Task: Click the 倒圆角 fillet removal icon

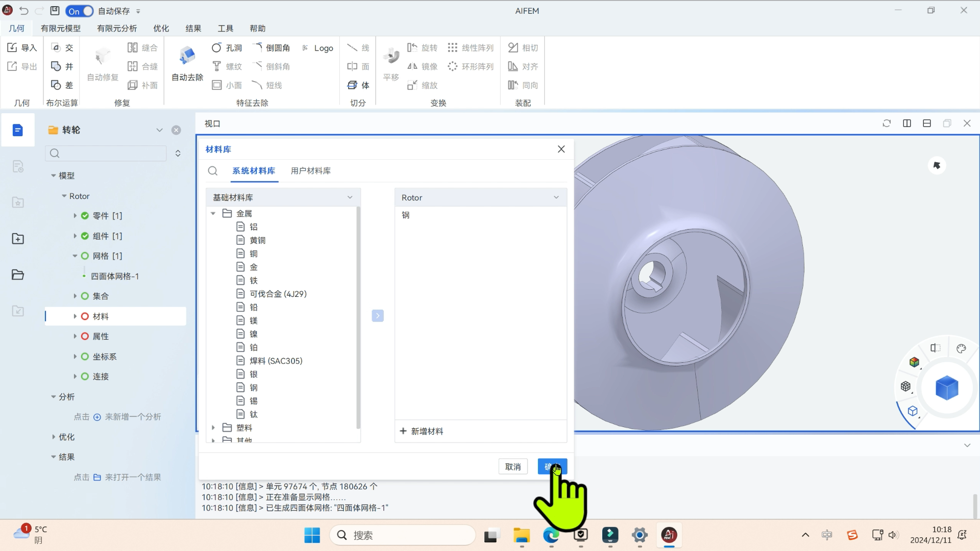Action: coord(257,47)
